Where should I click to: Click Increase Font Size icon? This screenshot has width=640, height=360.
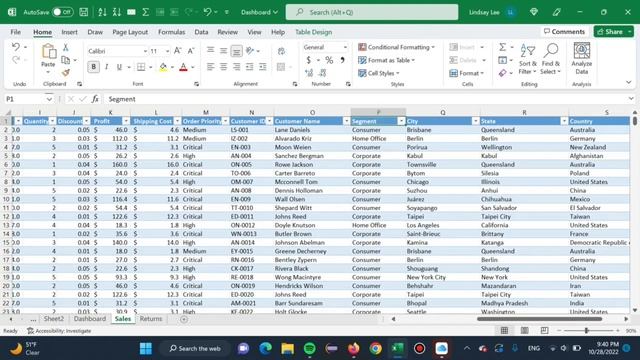click(178, 51)
